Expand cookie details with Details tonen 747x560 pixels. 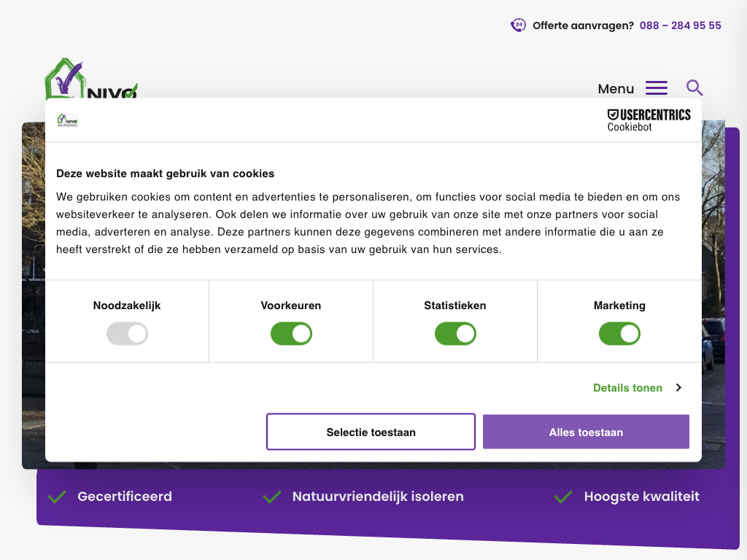(x=627, y=388)
